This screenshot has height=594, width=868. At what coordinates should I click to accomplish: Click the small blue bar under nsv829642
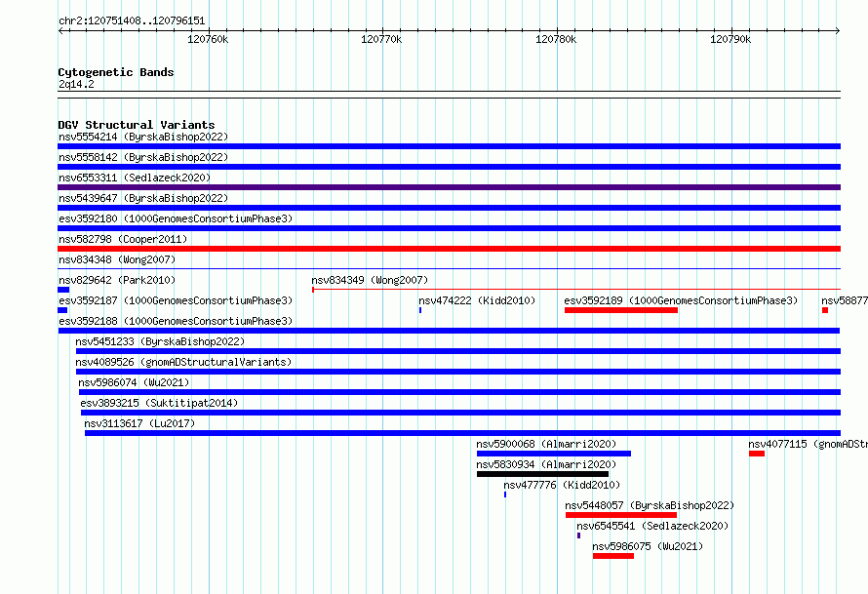point(63,290)
